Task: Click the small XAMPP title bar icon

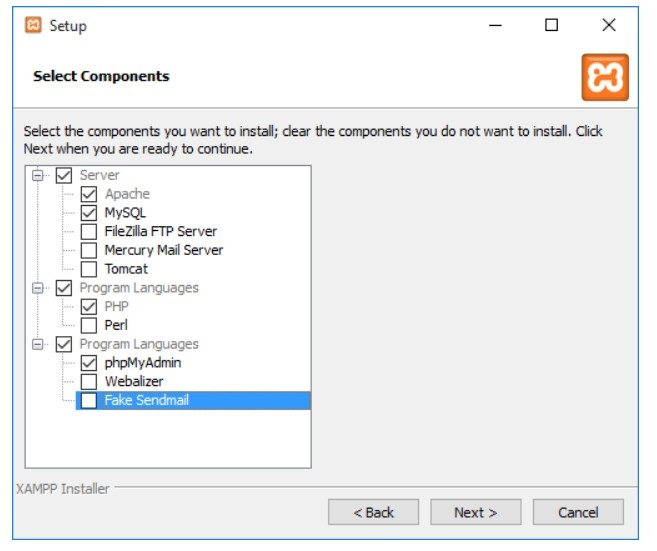Action: [x=33, y=25]
